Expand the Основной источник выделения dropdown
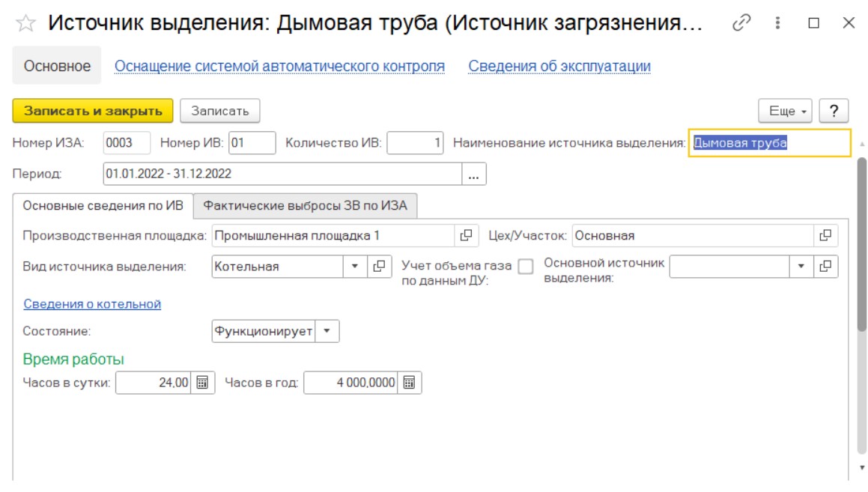 click(x=801, y=267)
